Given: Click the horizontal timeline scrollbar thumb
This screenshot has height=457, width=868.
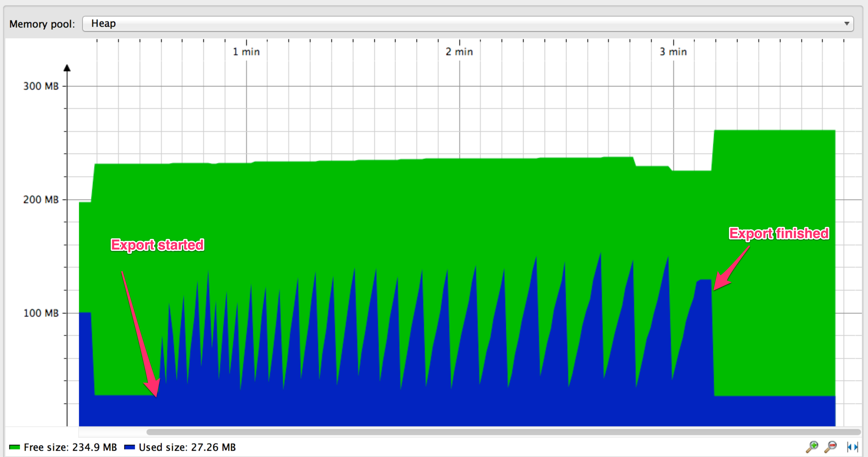Looking at the screenshot, I should coord(503,432).
